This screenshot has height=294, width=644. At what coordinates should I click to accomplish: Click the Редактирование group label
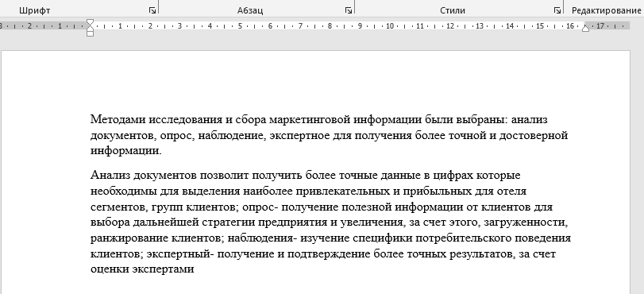point(606,10)
